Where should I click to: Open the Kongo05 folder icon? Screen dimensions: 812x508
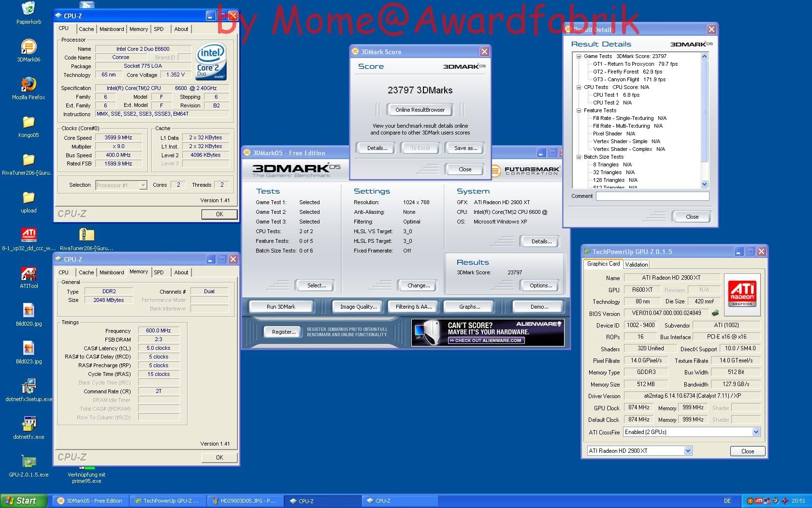coord(29,122)
